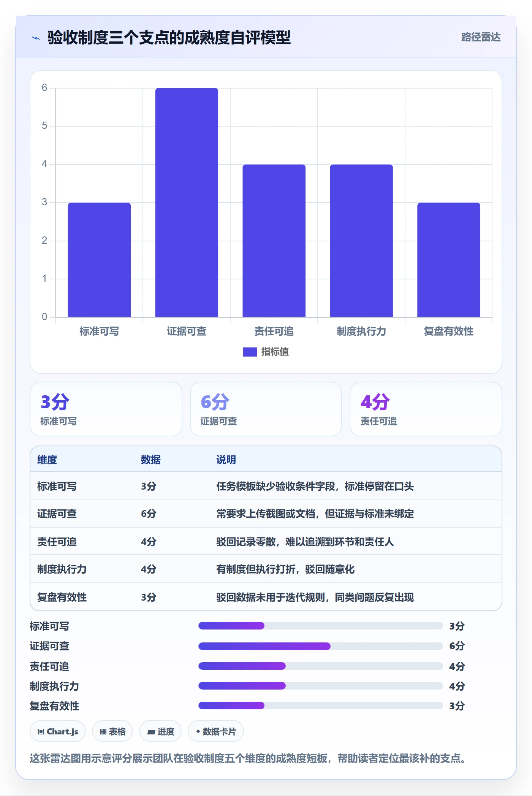Click the 标准可写 bar in chart
Viewport: 532px width, 796px height.
99,260
